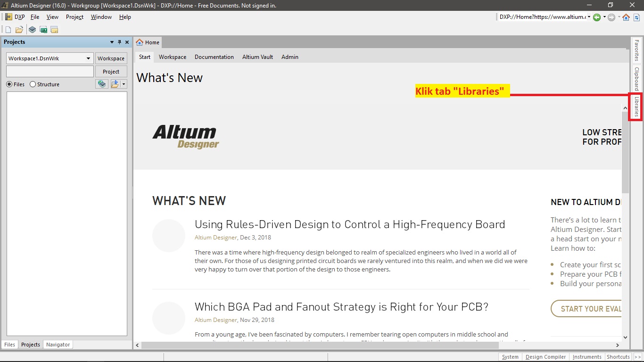644x362 pixels.
Task: Open the Clipboard side panel tab
Action: (636, 79)
